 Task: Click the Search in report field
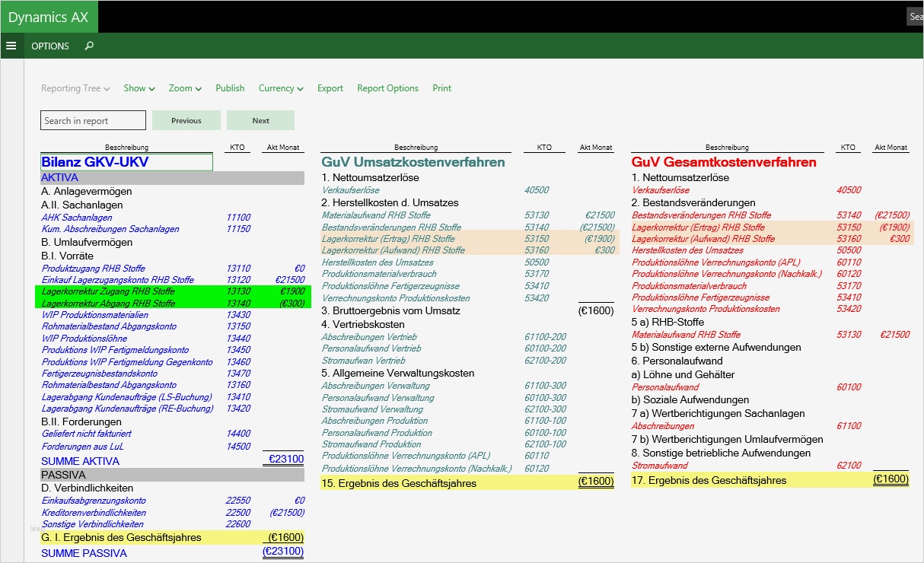[x=93, y=120]
